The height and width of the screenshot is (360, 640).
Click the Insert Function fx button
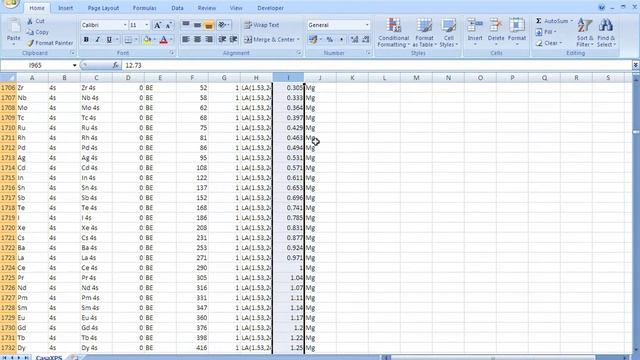116,65
